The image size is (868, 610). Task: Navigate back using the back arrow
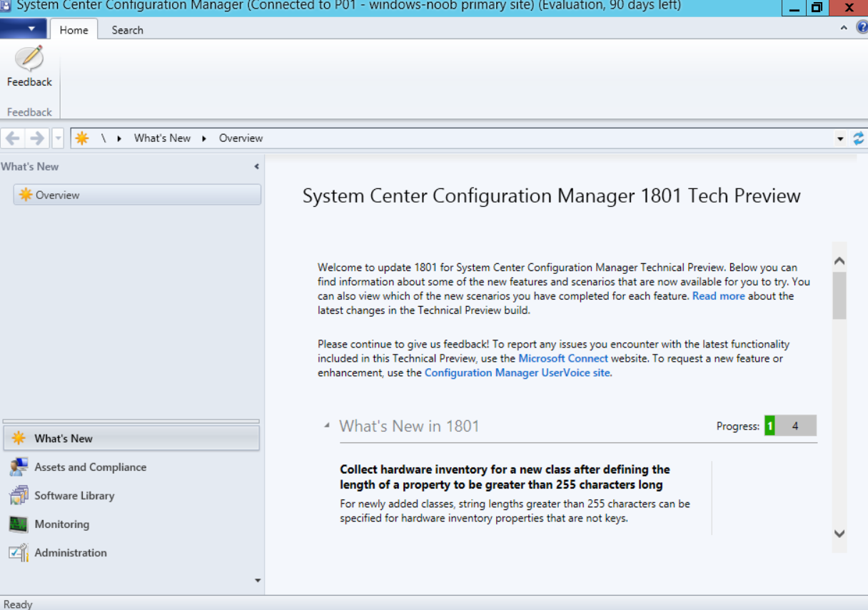click(11, 137)
